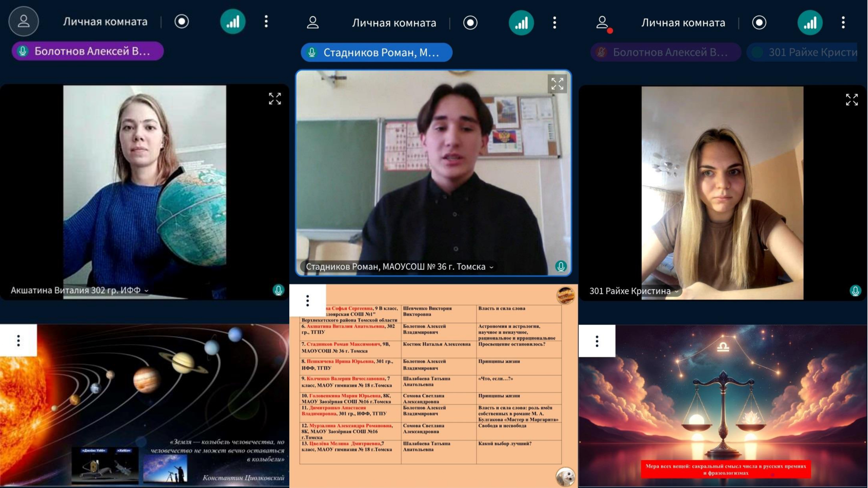Expand Акшатина Виталия video to fullscreen
Image resolution: width=868 pixels, height=488 pixels.
coord(275,99)
